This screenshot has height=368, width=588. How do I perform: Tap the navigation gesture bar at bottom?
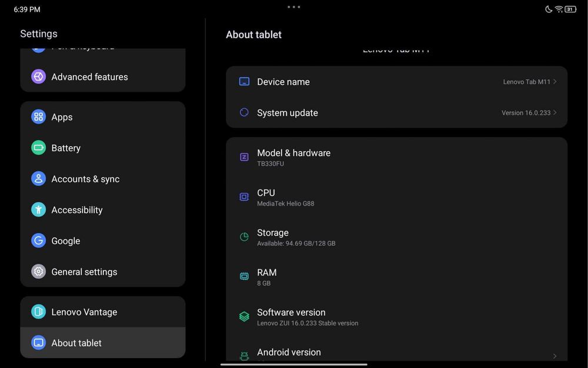293,364
